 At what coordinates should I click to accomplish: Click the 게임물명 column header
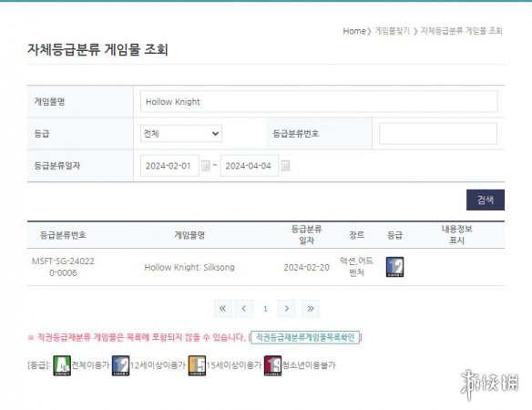(x=189, y=235)
